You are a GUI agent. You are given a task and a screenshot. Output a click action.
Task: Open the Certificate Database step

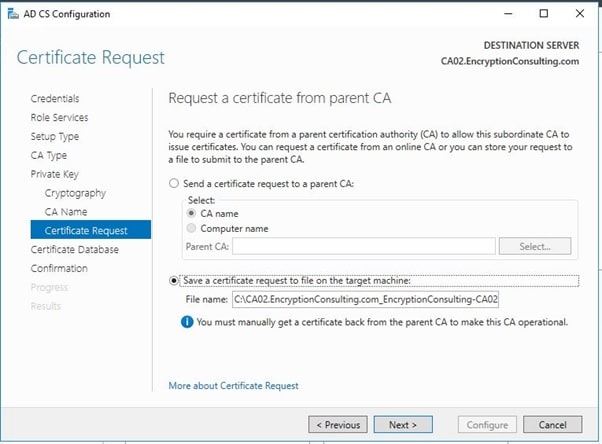click(x=74, y=249)
